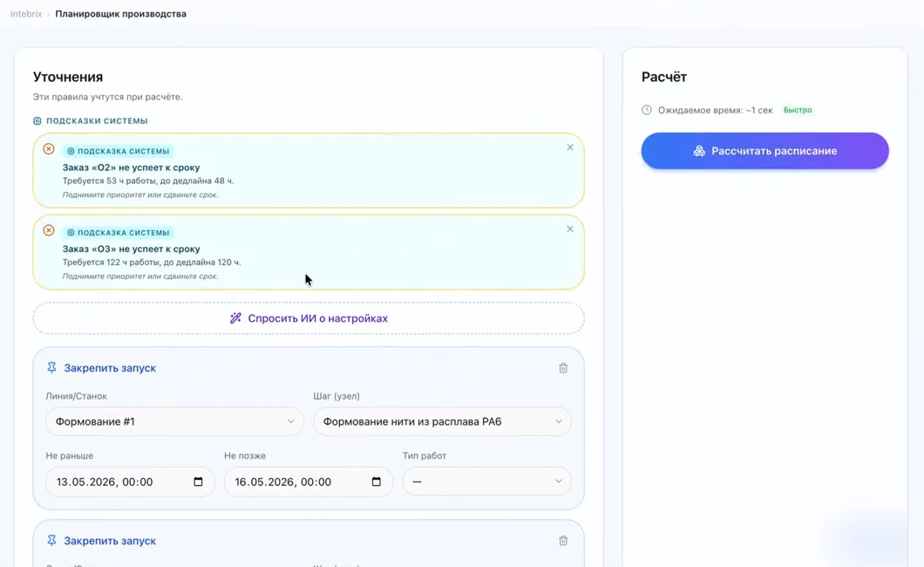Click the Быстро status badge
The width and height of the screenshot is (924, 567).
(798, 110)
